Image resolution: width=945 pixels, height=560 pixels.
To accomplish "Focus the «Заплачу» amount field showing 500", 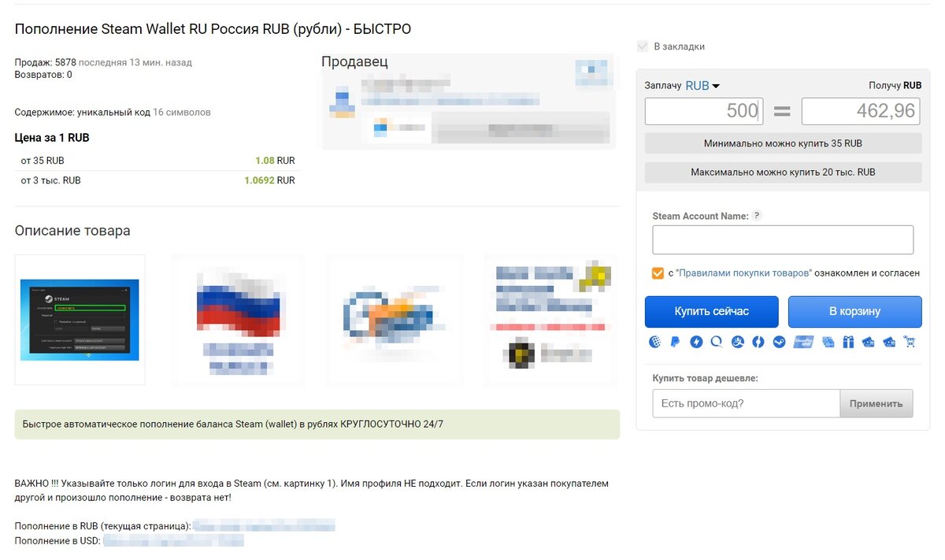I will 704,111.
